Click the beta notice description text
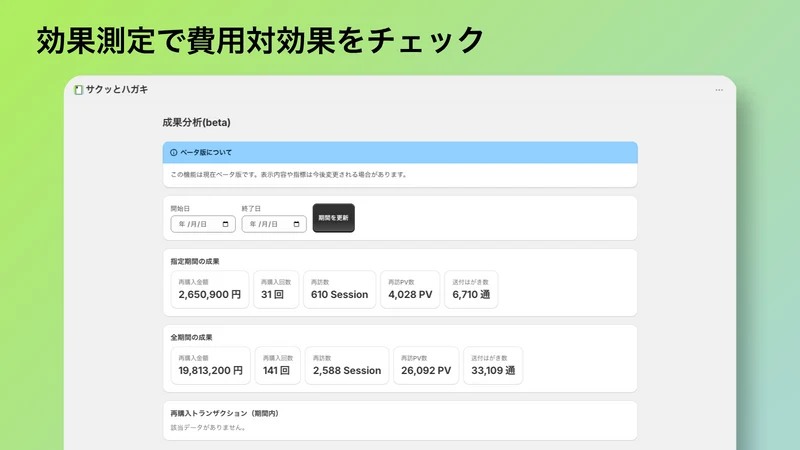The image size is (800, 450). [x=289, y=174]
